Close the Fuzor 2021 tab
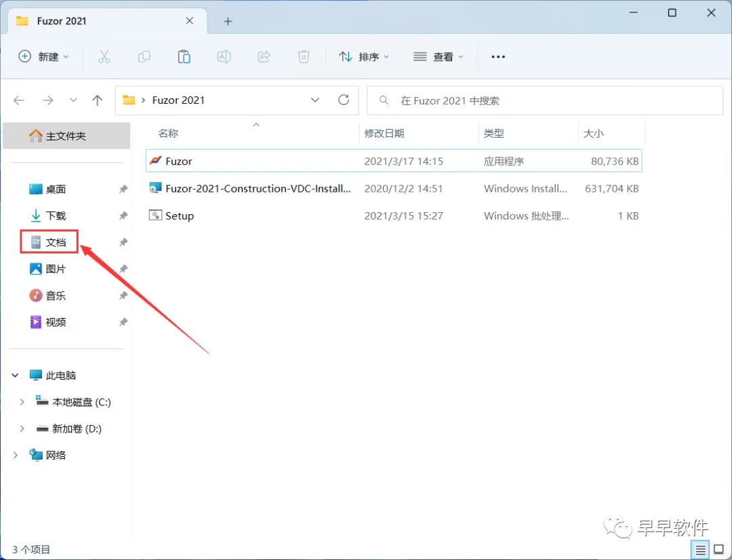 coord(190,20)
